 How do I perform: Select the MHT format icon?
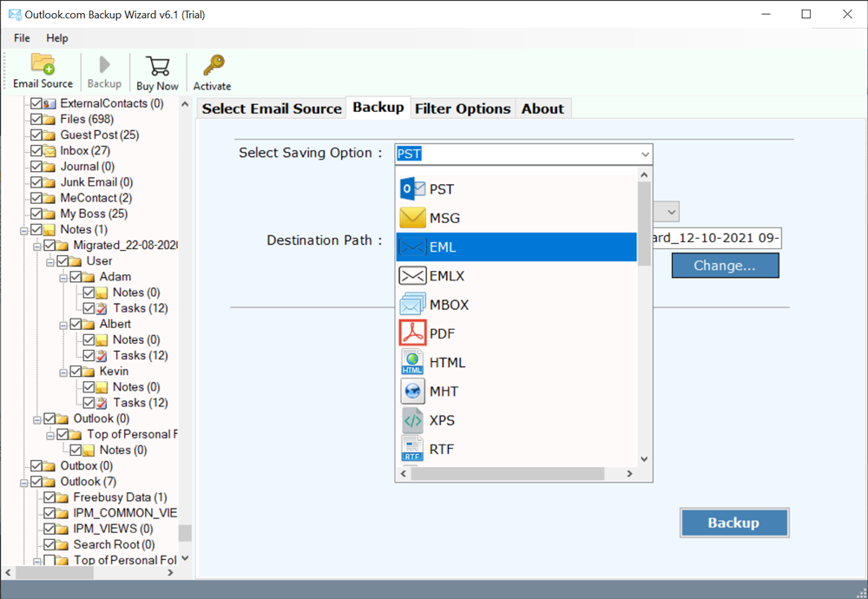[x=412, y=391]
